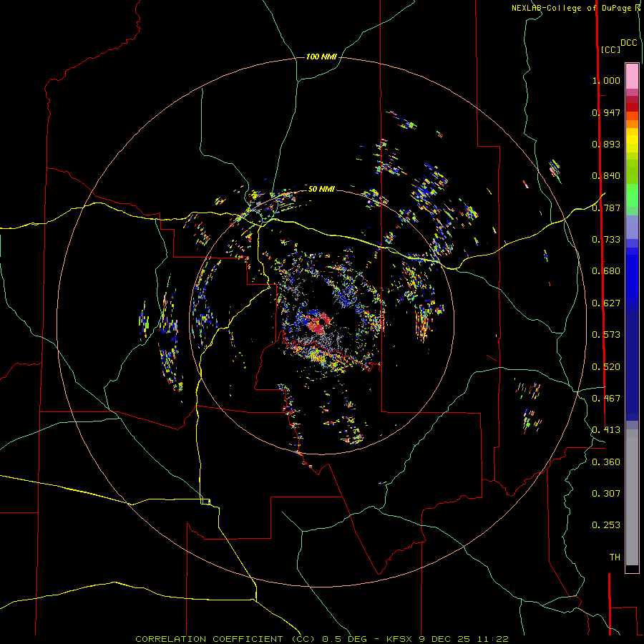Click the 0.840 legend value
Screen dimensions: 644x644
click(606, 176)
